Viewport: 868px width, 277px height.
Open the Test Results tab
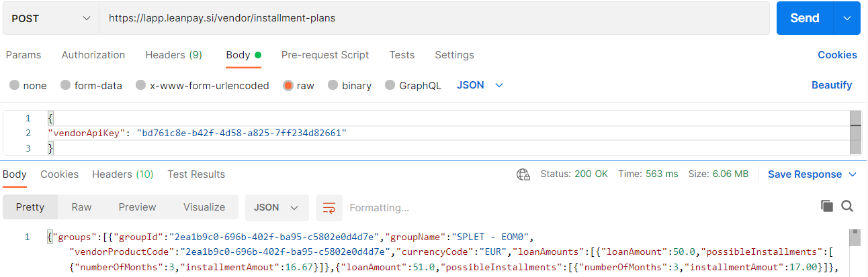pos(196,174)
